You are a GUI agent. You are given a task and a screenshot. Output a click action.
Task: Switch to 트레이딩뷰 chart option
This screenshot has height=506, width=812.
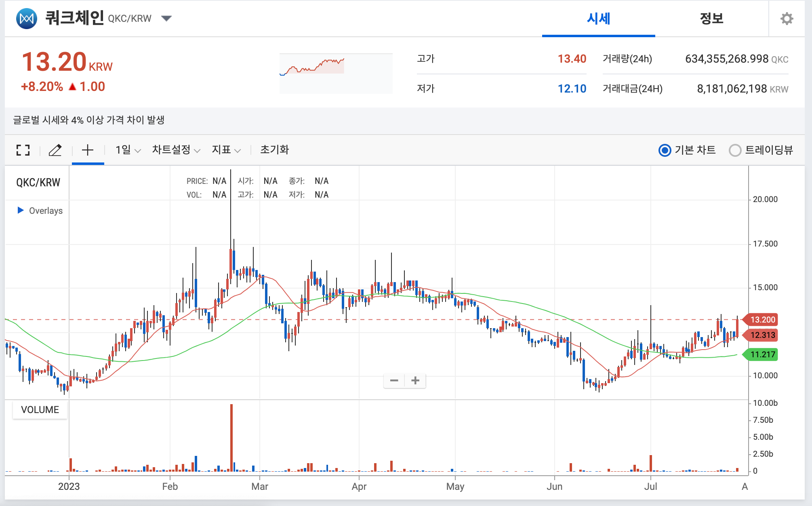tap(735, 150)
